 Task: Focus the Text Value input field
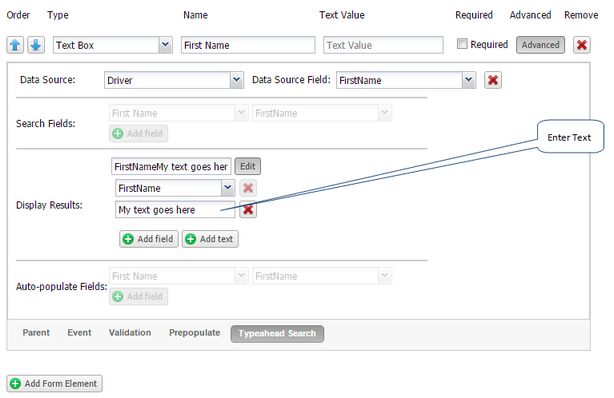tap(383, 45)
